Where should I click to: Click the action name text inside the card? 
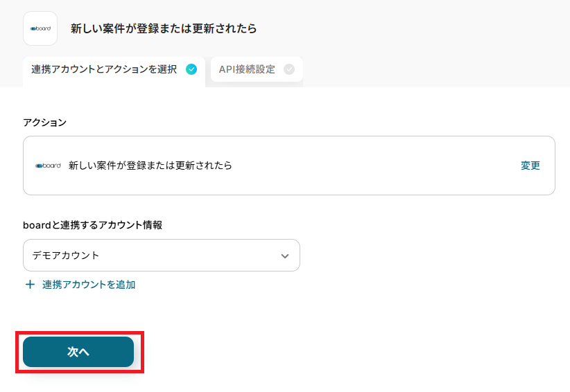click(x=150, y=166)
